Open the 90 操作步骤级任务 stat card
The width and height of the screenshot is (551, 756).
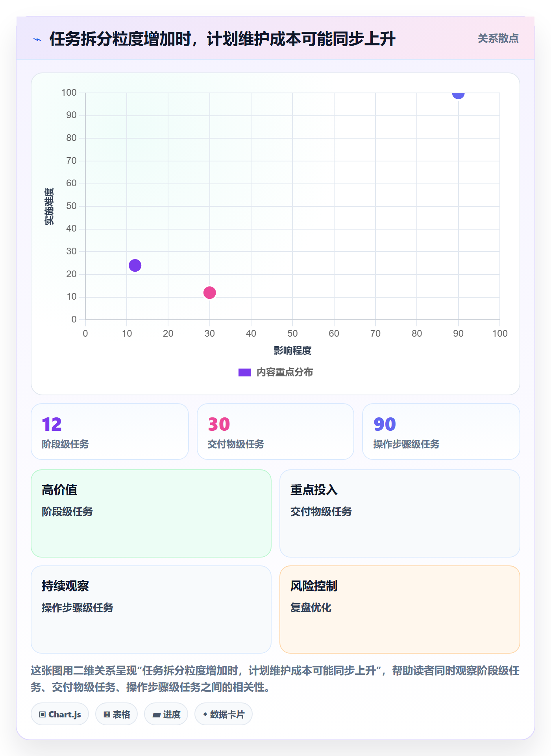pyautogui.click(x=441, y=432)
